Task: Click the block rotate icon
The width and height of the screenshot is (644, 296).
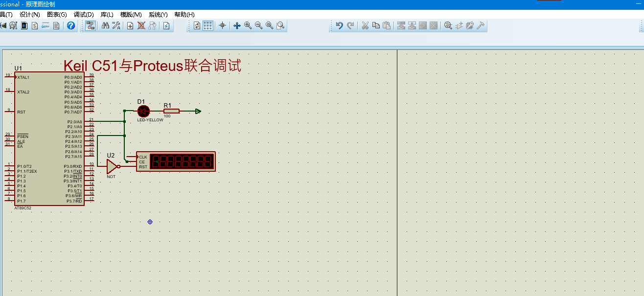Action: point(423,25)
